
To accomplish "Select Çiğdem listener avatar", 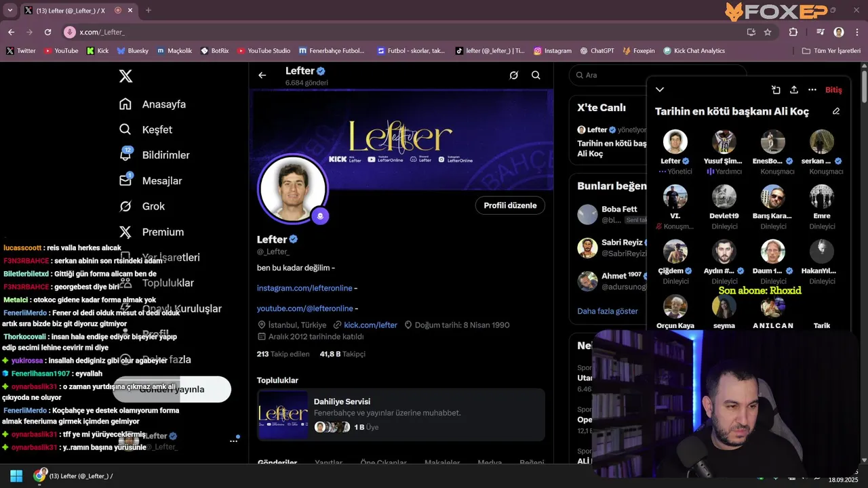I will pyautogui.click(x=675, y=251).
